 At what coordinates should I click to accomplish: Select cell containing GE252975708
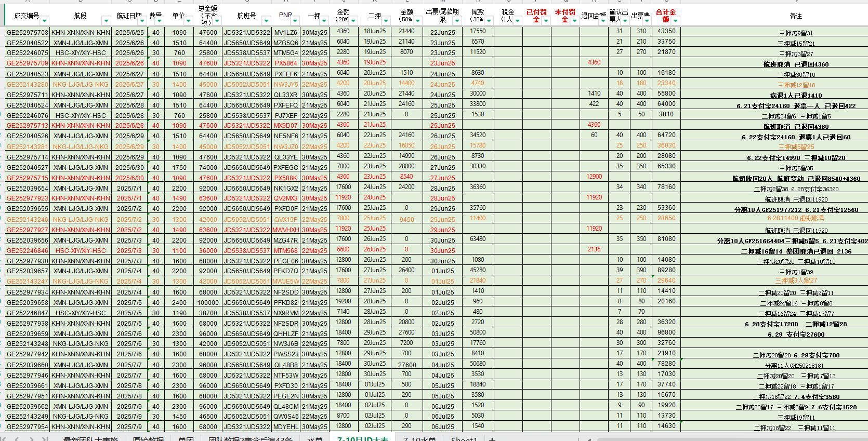[27, 32]
